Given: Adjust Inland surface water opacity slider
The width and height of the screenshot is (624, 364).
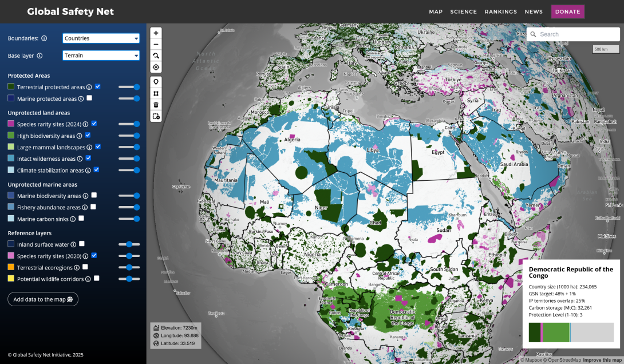Looking at the screenshot, I should coord(129,244).
